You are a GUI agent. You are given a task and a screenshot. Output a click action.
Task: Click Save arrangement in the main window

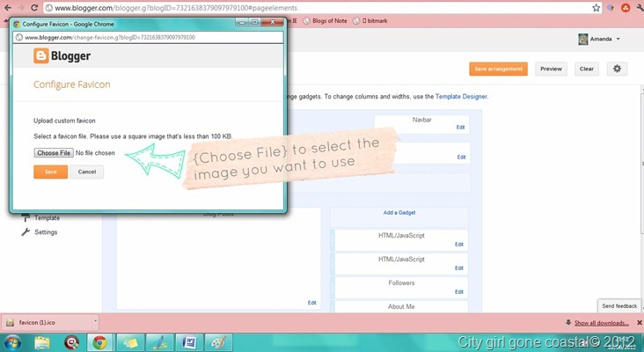coord(498,69)
